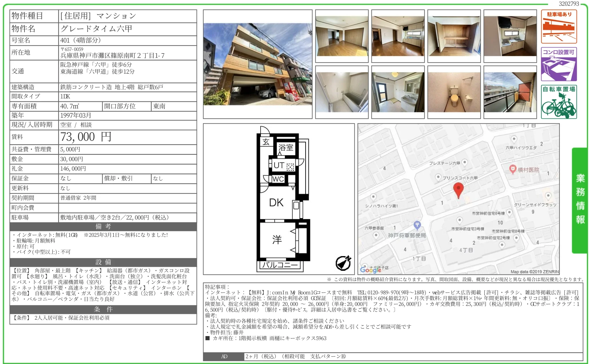Screen dimensions: 592x364
Task: Click the bicycle parking (自転車置場) icon
Action: [558, 102]
